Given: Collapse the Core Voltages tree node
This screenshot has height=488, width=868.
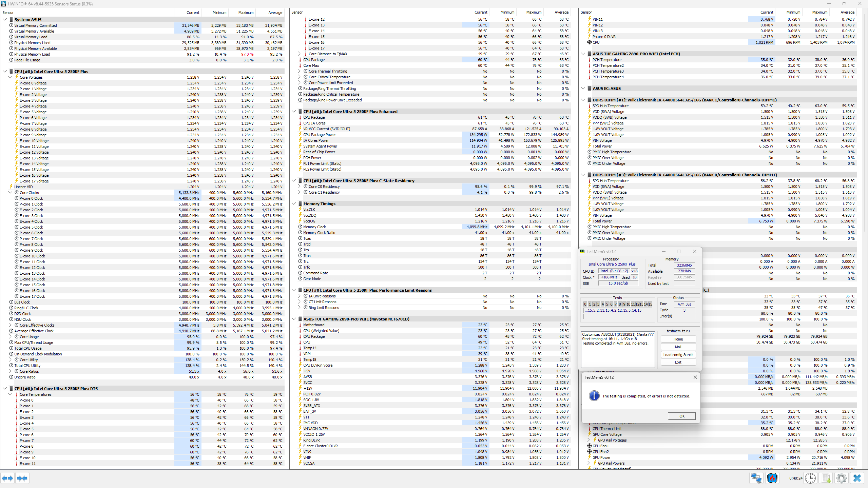Looking at the screenshot, I should click(x=10, y=77).
